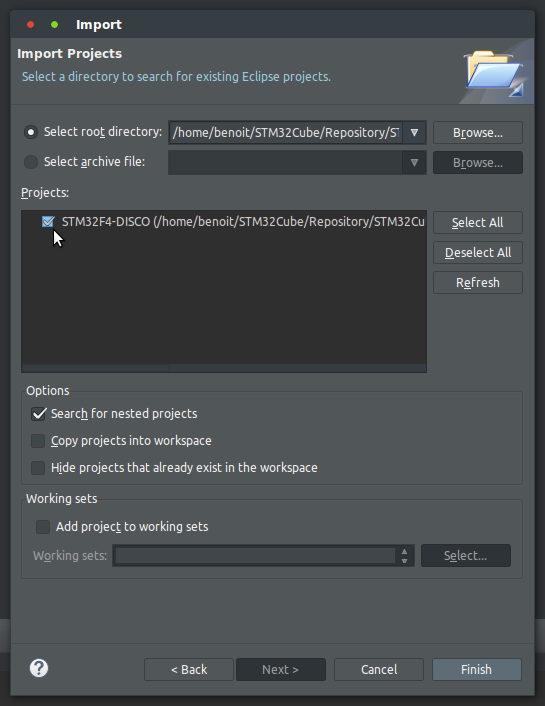
Task: Click the red window close dot
Action: click(x=31, y=25)
